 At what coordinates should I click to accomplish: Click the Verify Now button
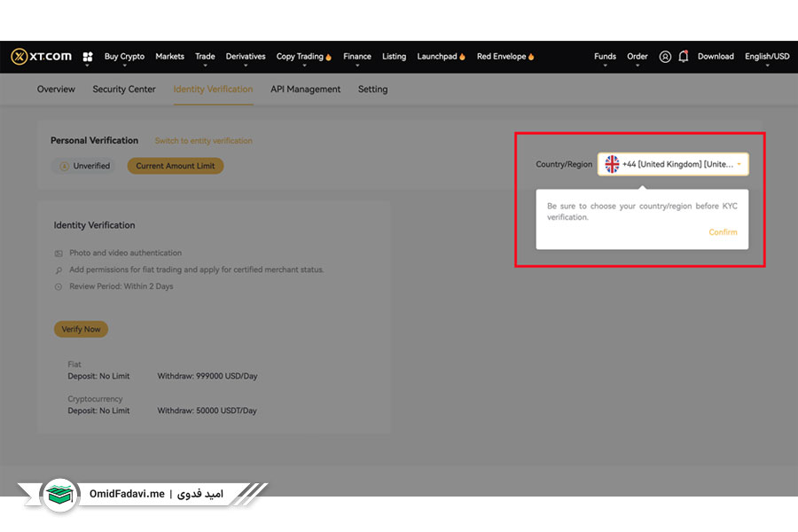[x=81, y=329]
